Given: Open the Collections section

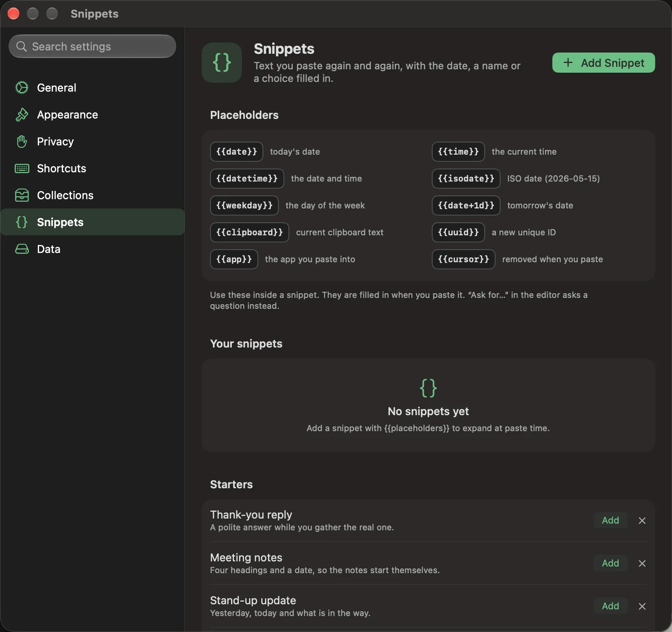Looking at the screenshot, I should [92, 195].
